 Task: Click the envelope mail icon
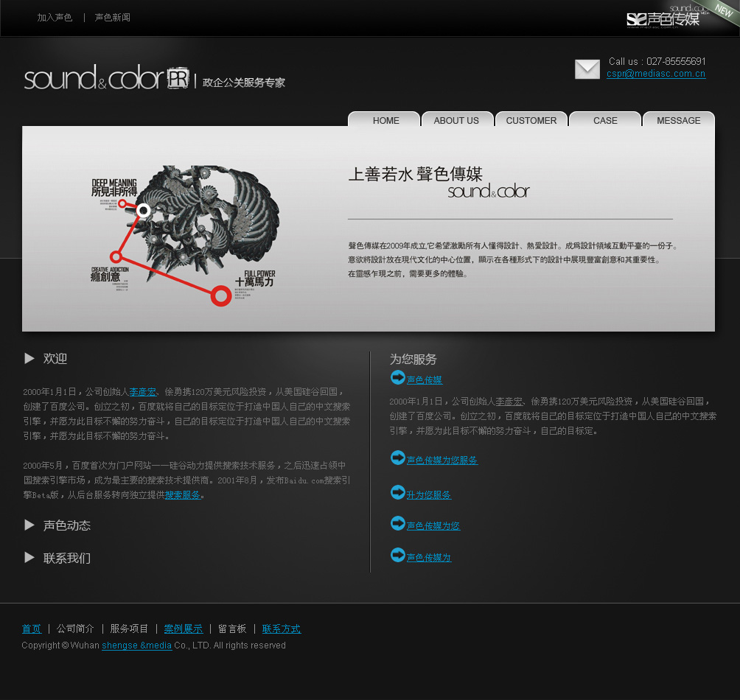coord(587,69)
